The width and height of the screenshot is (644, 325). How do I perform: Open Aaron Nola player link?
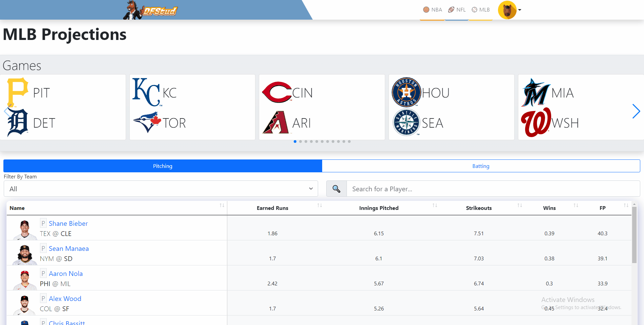pyautogui.click(x=66, y=274)
